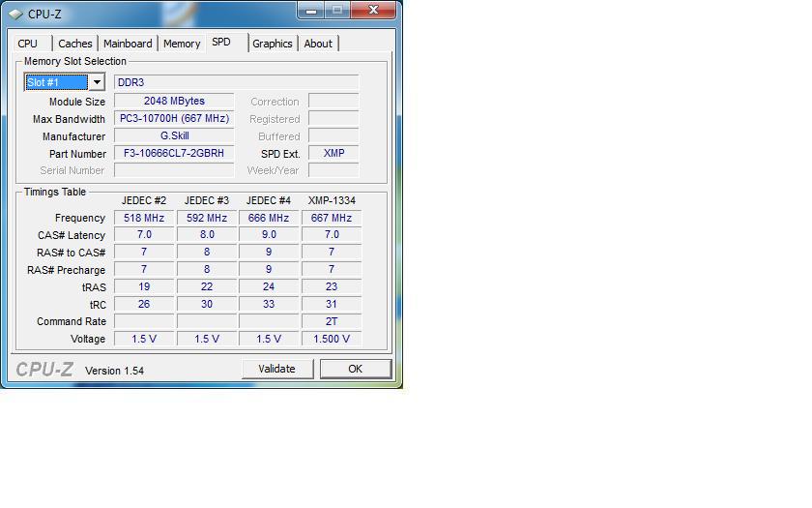The height and width of the screenshot is (508, 812).
Task: Click the 2T Command Rate cell
Action: pos(332,321)
